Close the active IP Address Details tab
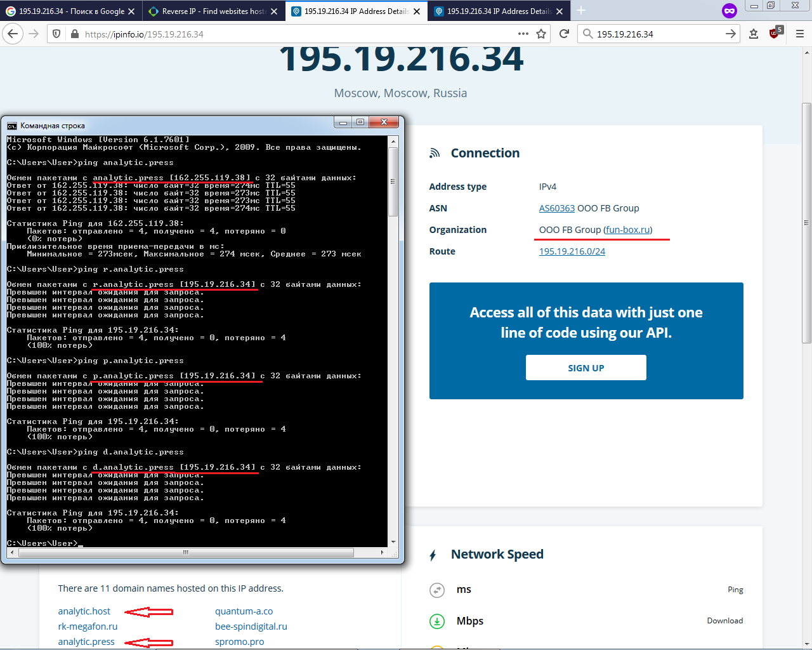The height and width of the screenshot is (650, 812). [417, 11]
